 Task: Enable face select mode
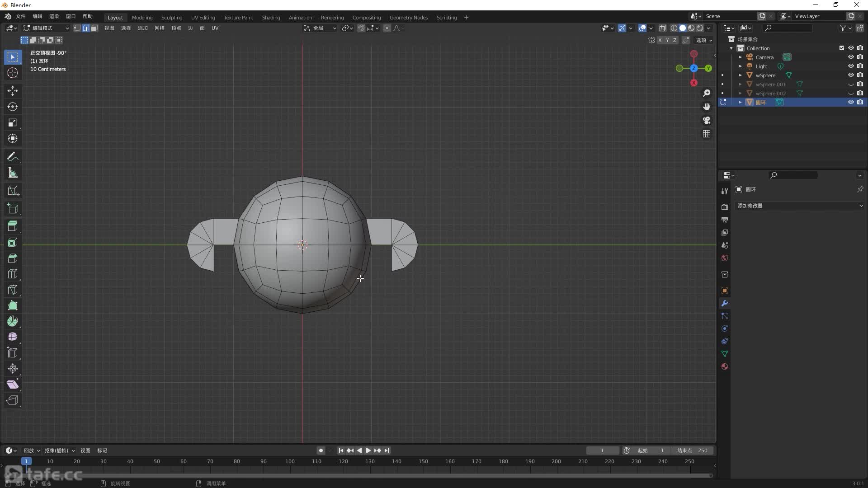(94, 28)
